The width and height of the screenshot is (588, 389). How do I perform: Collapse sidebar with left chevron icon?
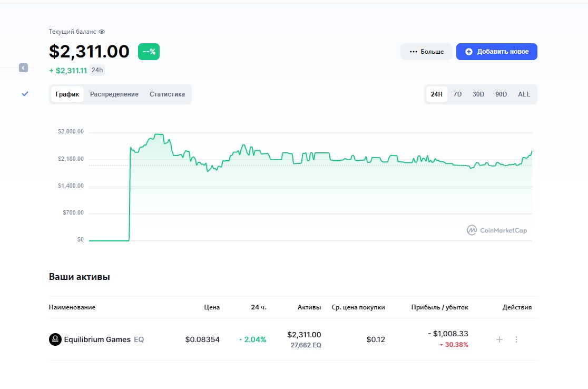pyautogui.click(x=23, y=68)
